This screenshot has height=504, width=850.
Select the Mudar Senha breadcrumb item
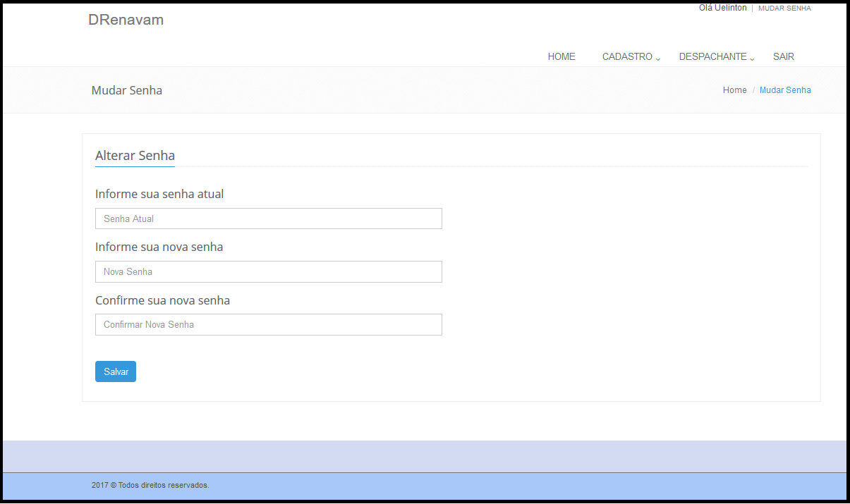(785, 90)
